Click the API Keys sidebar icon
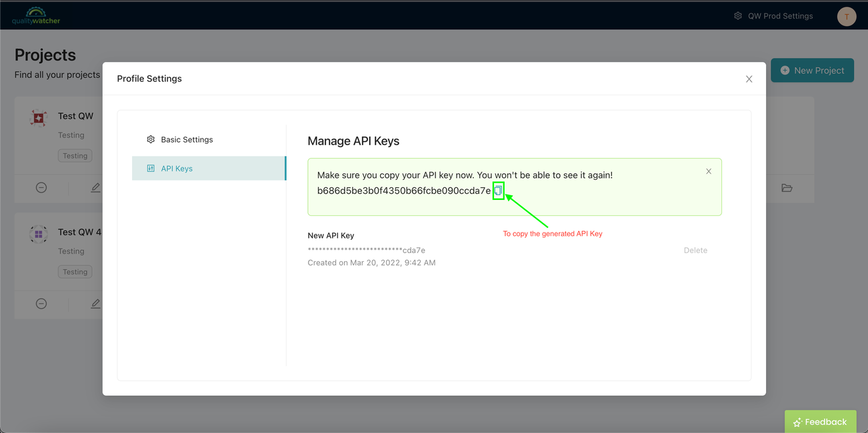868x433 pixels. [x=151, y=169]
